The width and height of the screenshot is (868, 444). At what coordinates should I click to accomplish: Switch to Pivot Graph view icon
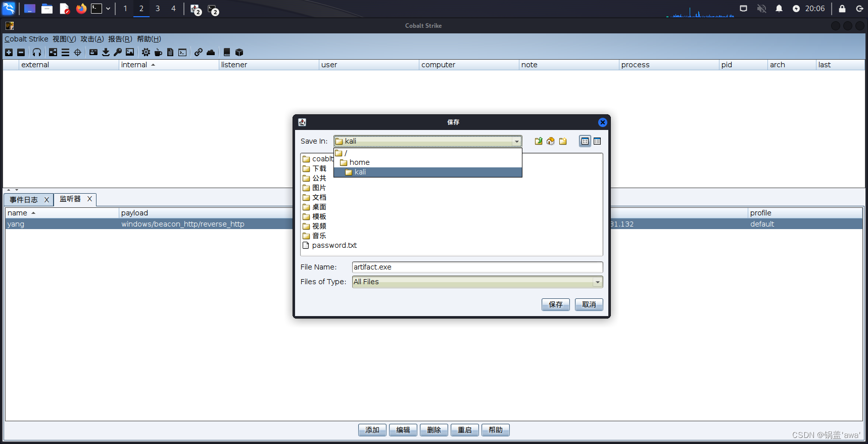pos(53,52)
